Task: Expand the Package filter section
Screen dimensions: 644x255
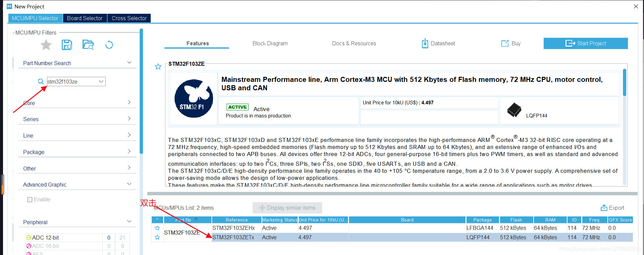Action: click(x=129, y=151)
